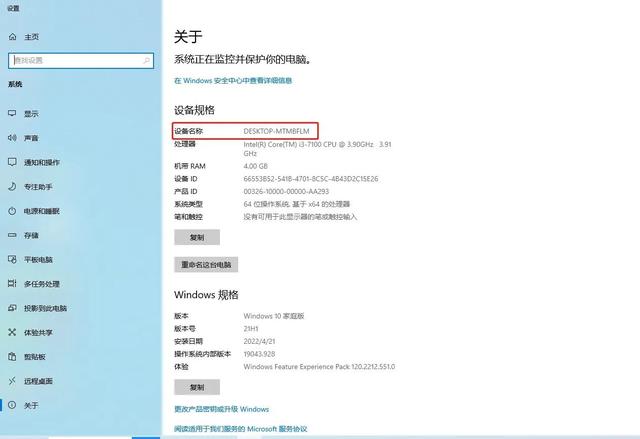
Task: Click the Windows 规格 section heading
Action: tap(206, 295)
